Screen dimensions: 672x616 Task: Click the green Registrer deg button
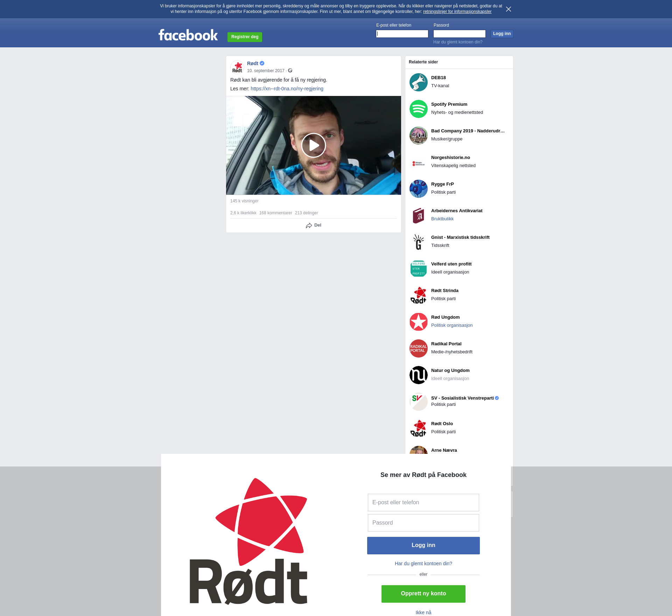coord(245,37)
